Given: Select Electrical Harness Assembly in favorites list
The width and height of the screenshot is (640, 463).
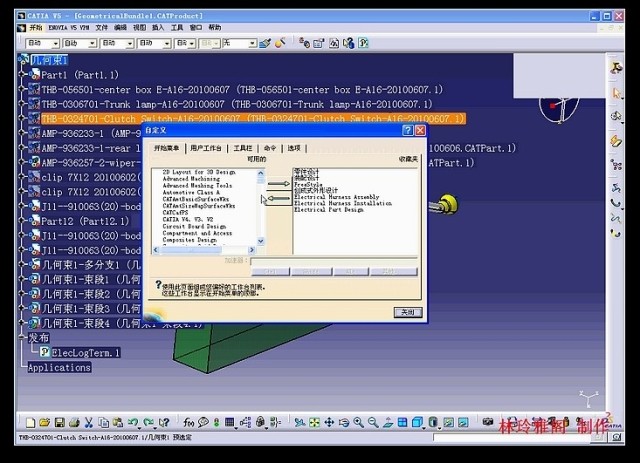Looking at the screenshot, I should click(x=337, y=197).
